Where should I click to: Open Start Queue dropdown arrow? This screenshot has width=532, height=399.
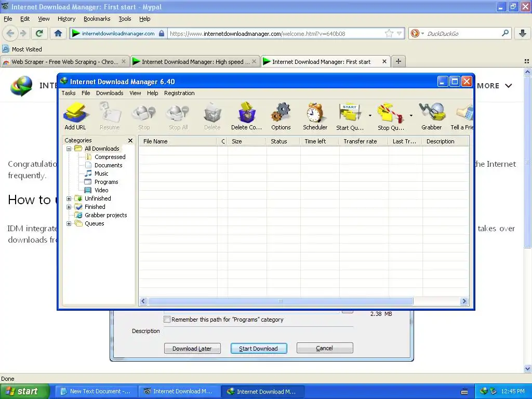click(x=370, y=116)
